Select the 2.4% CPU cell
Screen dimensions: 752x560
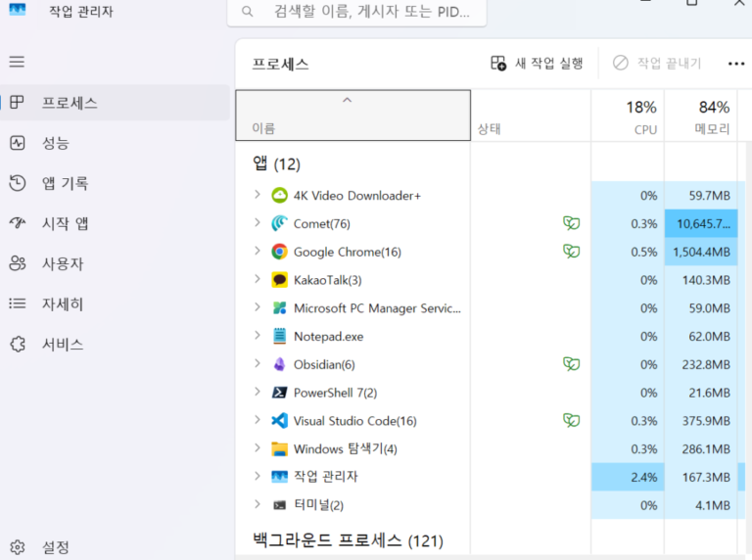pyautogui.click(x=628, y=477)
